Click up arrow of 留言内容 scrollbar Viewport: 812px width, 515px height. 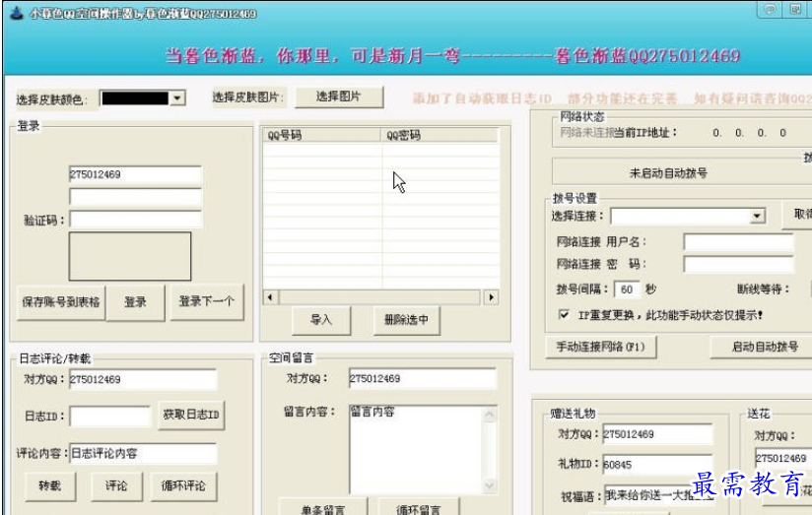(490, 415)
